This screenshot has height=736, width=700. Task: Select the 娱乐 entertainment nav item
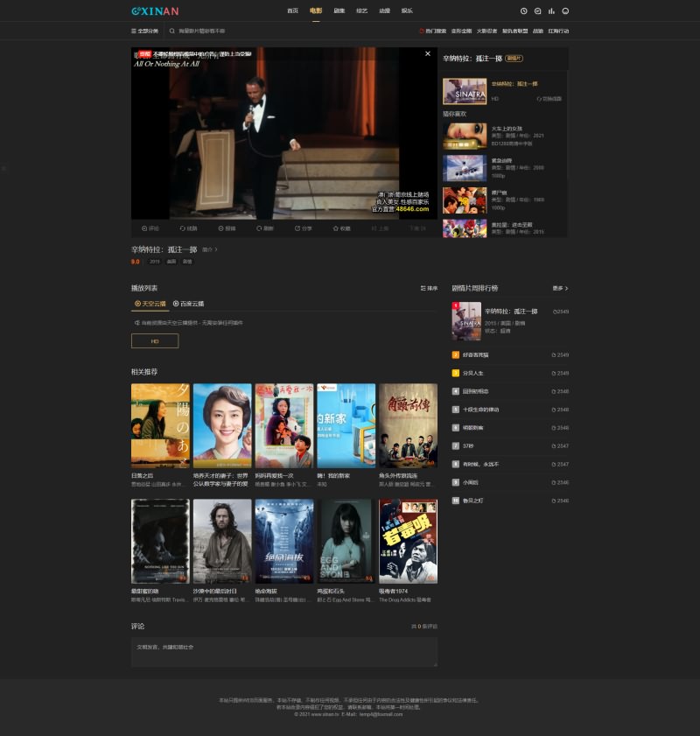point(407,11)
